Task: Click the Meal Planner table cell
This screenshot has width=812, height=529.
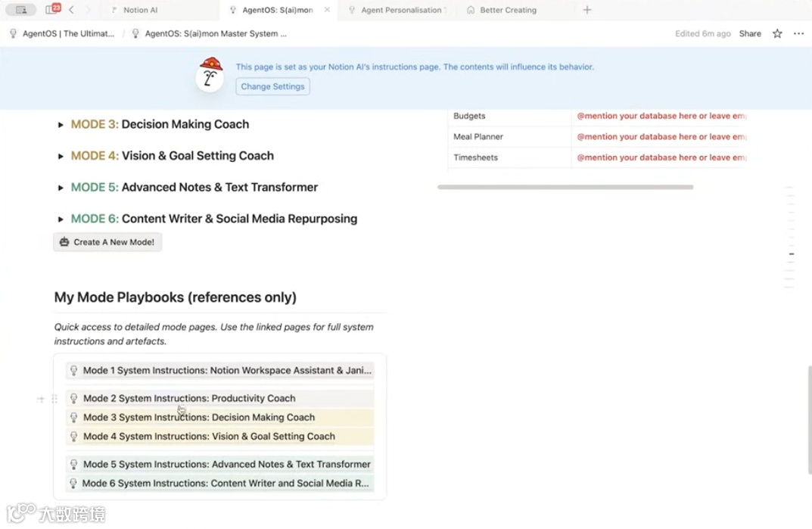Action: [x=509, y=137]
